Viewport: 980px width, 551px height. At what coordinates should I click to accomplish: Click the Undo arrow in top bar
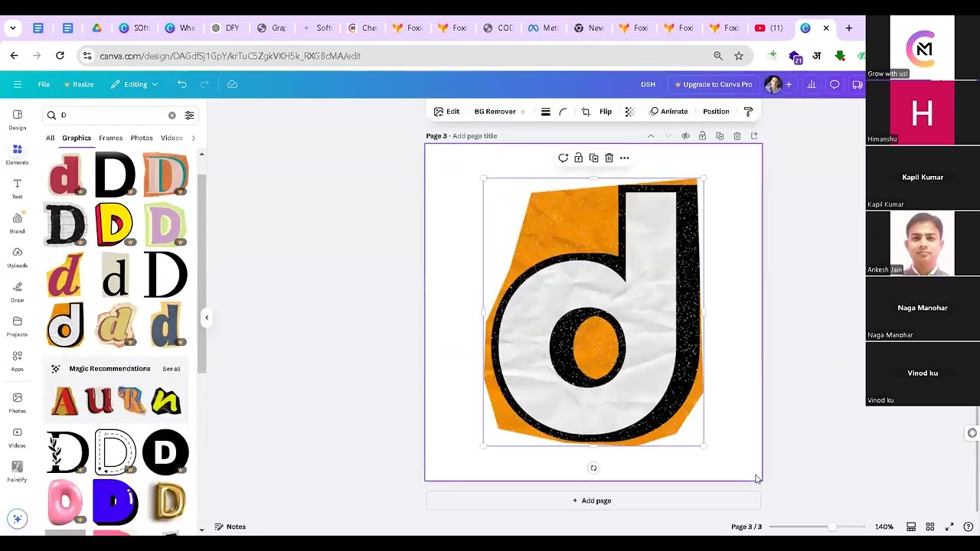tap(182, 84)
